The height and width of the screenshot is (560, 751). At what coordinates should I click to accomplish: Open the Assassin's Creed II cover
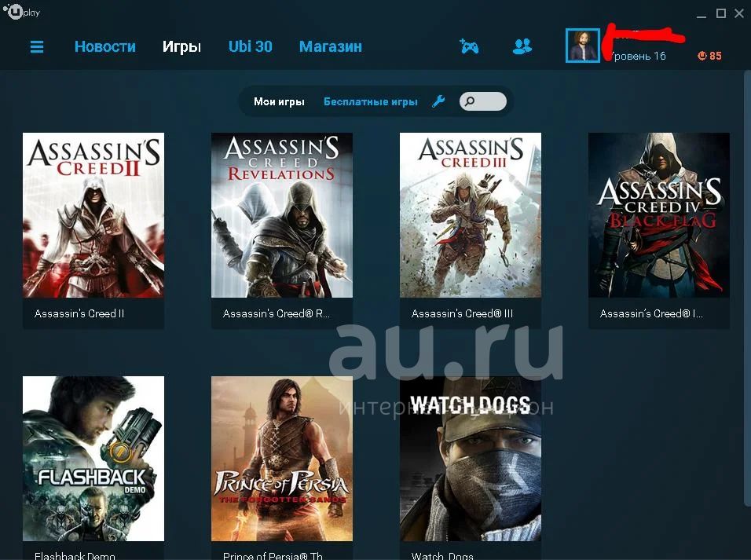[x=93, y=215]
